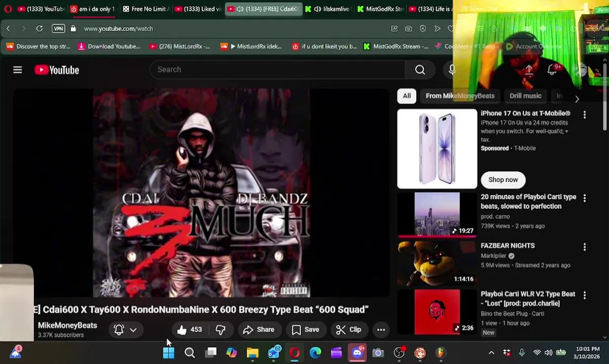Open Discover the top str... bookmark
Screen dimensions: 609x364
click(x=38, y=47)
